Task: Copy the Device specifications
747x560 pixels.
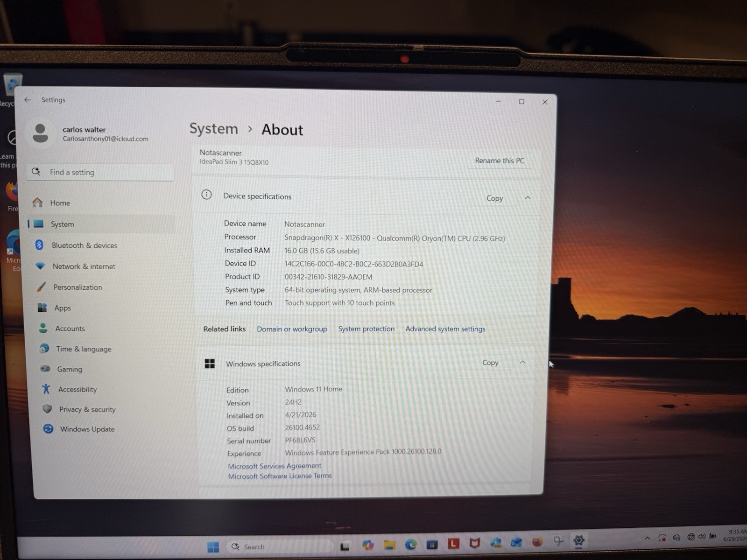Action: pyautogui.click(x=494, y=198)
